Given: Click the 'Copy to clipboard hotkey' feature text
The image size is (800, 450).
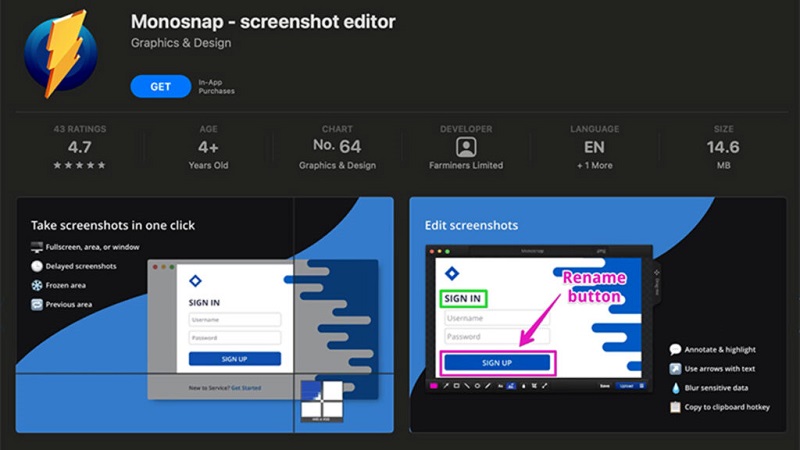Looking at the screenshot, I should (727, 407).
